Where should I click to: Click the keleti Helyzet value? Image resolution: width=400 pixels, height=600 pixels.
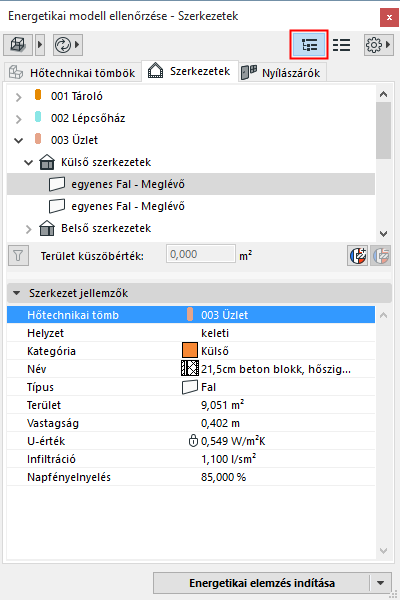[x=215, y=333]
